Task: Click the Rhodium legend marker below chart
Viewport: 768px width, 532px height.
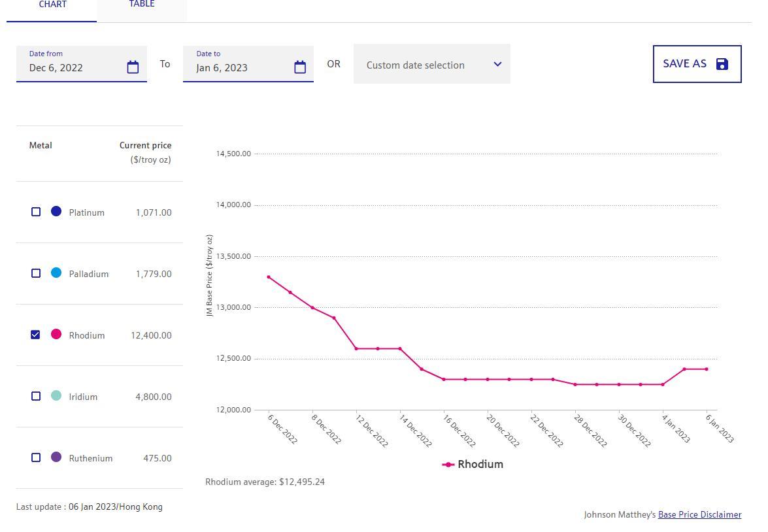Action: click(x=448, y=465)
